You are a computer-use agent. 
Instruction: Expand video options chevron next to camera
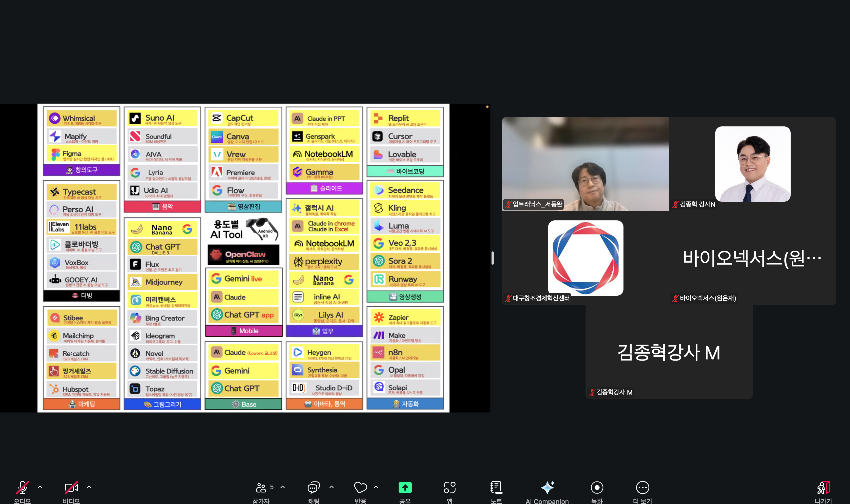click(89, 487)
